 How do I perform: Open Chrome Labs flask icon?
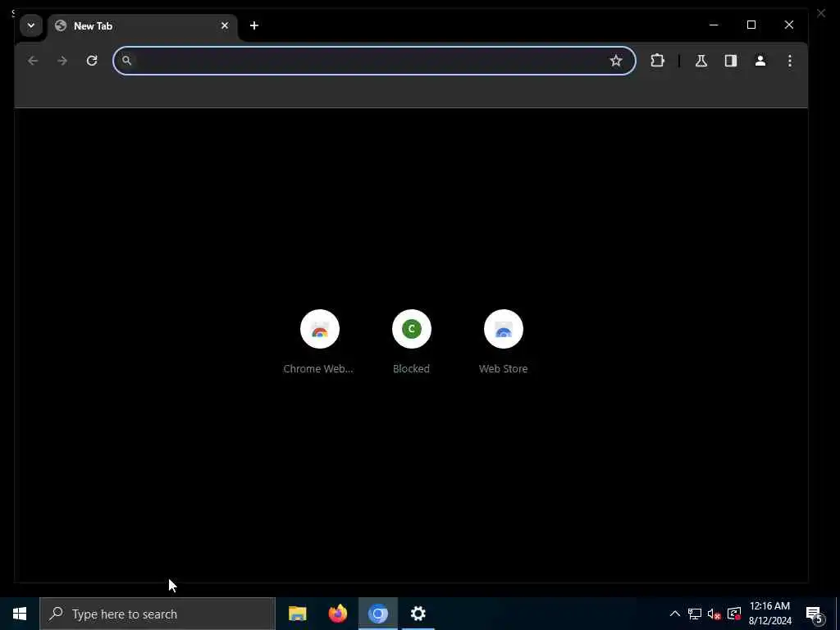(701, 61)
